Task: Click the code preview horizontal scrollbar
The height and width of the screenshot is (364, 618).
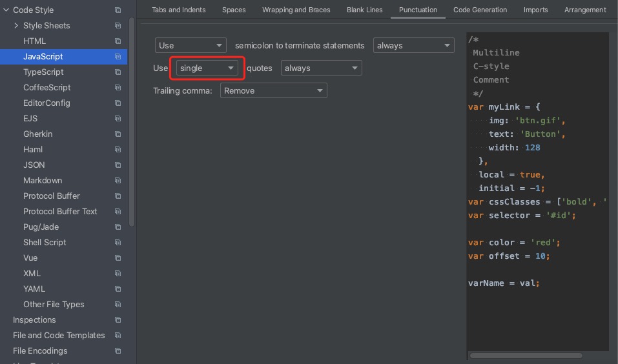Action: (x=526, y=356)
